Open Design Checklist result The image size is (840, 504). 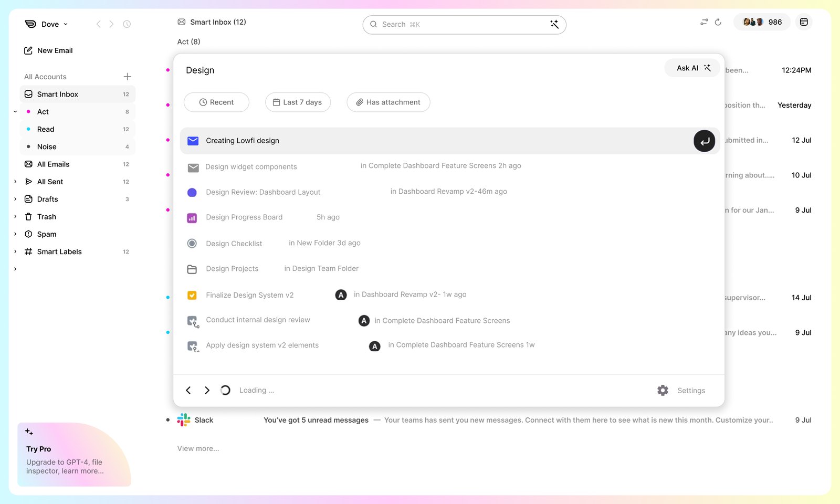tap(234, 244)
